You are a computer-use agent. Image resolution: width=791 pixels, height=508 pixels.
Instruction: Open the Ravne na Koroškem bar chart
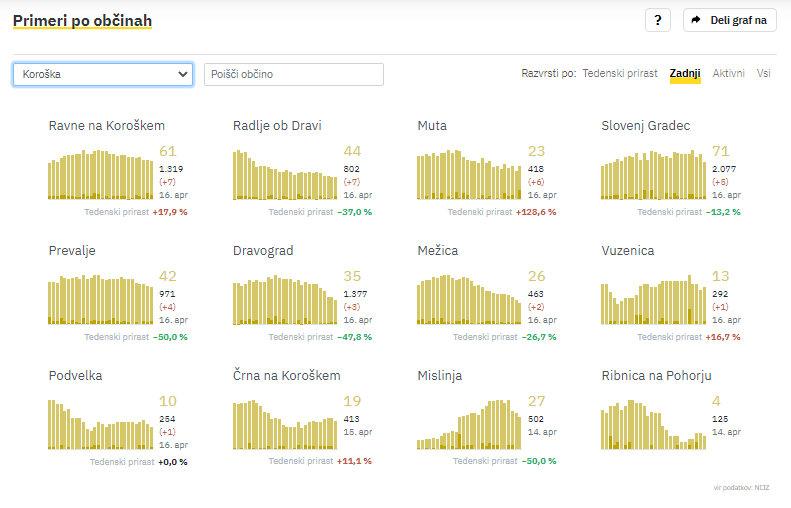coord(102,174)
